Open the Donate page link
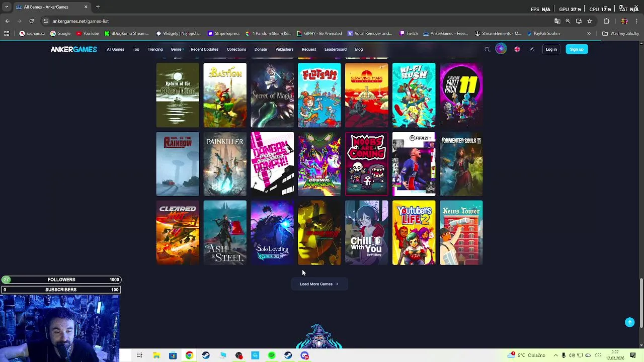644x362 pixels. 261,49
